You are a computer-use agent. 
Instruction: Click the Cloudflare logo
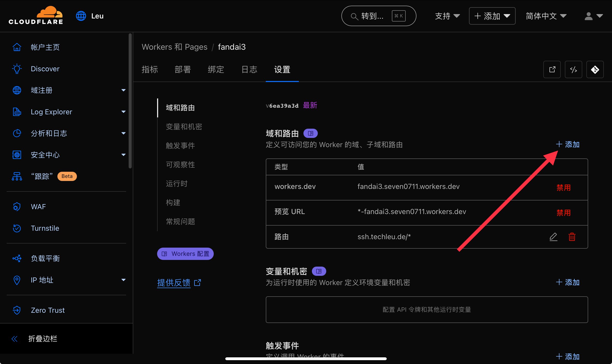36,15
